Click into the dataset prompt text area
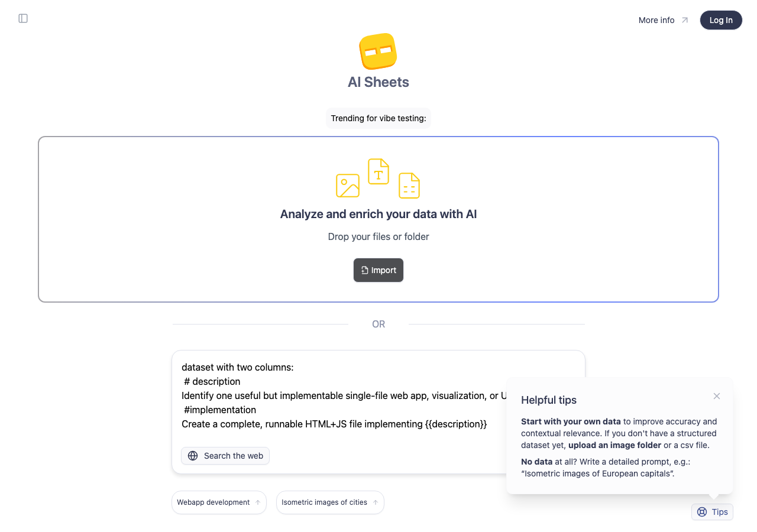This screenshot has height=532, width=757. tap(378, 396)
